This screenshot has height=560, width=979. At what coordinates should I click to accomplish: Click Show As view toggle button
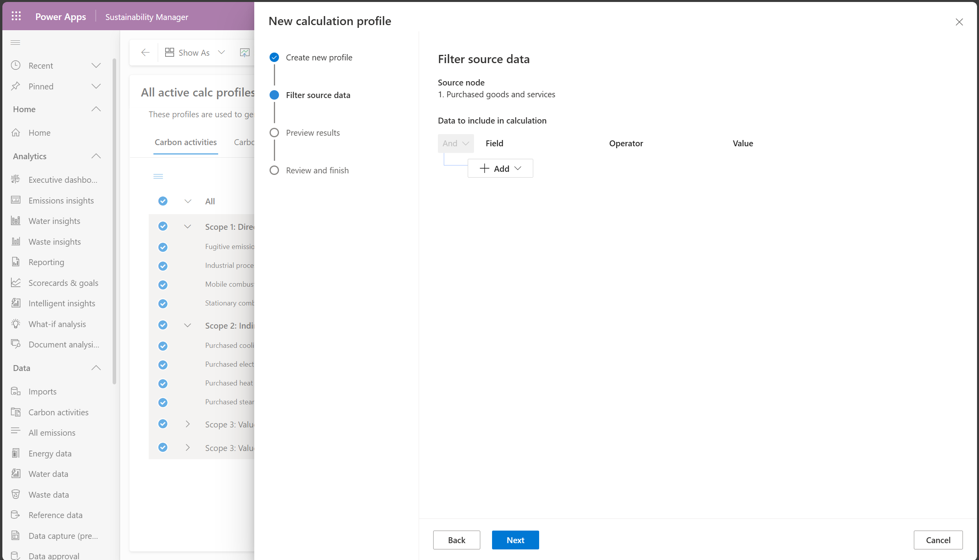[x=194, y=52]
